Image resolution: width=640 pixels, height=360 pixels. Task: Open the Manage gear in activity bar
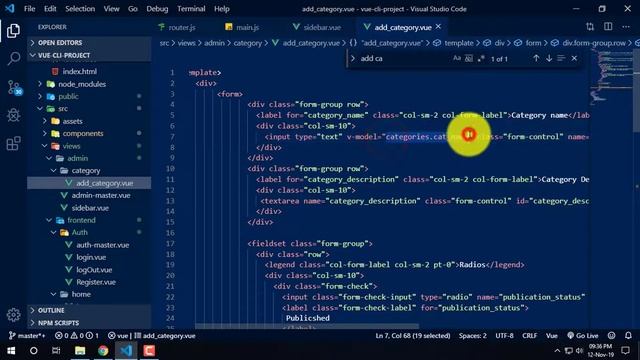13,315
